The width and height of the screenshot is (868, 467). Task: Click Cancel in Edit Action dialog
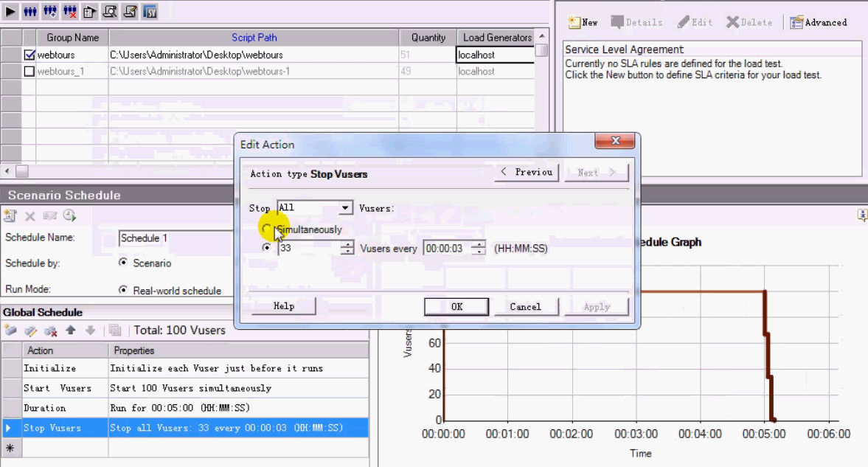click(525, 306)
